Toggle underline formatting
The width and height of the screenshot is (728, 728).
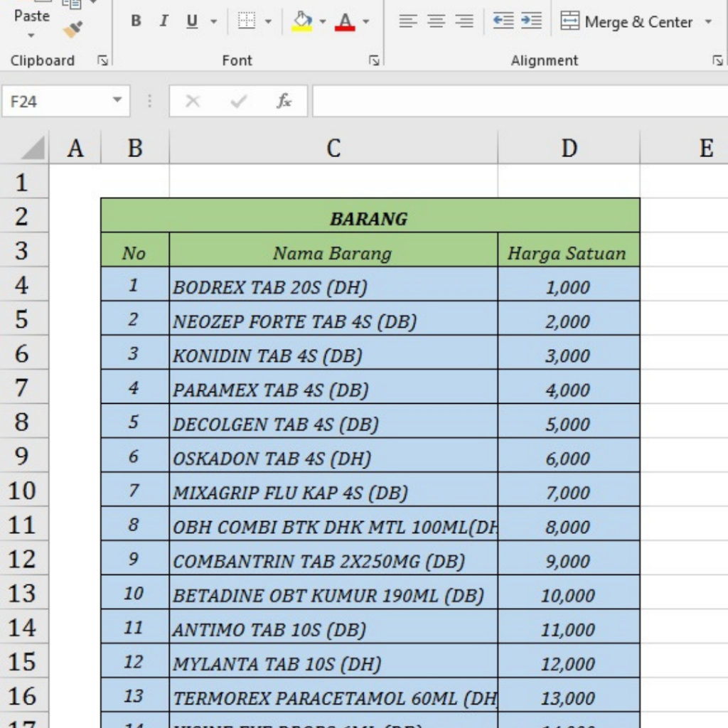point(192,21)
